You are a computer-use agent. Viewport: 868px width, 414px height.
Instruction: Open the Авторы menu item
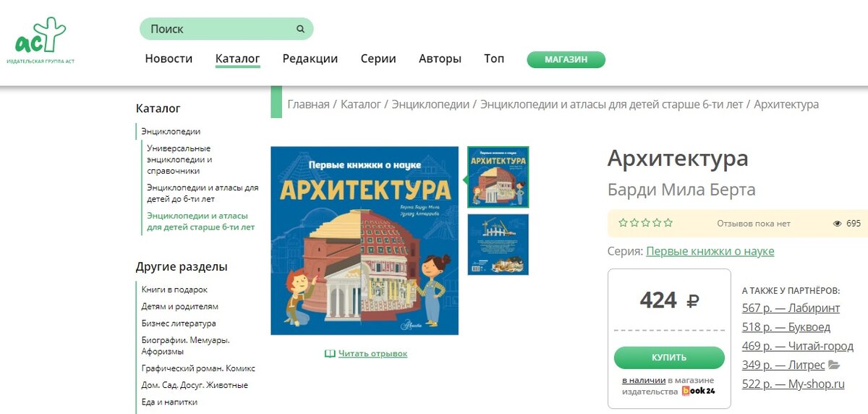[x=440, y=59]
